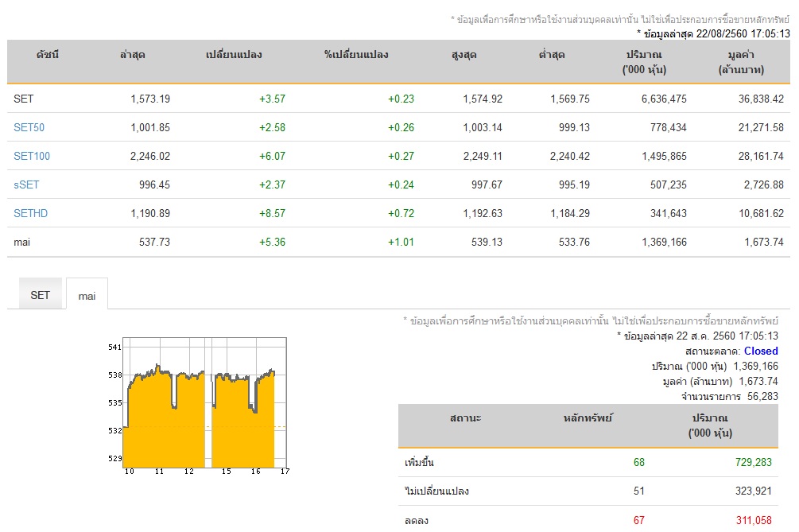Click SET50 value 21,271.58
Viewport: 799px width, 532px height.
pos(762,127)
